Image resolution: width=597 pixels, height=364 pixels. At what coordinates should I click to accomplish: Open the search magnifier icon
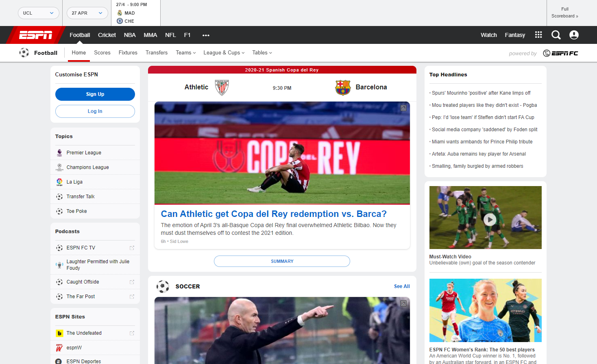[x=556, y=35]
